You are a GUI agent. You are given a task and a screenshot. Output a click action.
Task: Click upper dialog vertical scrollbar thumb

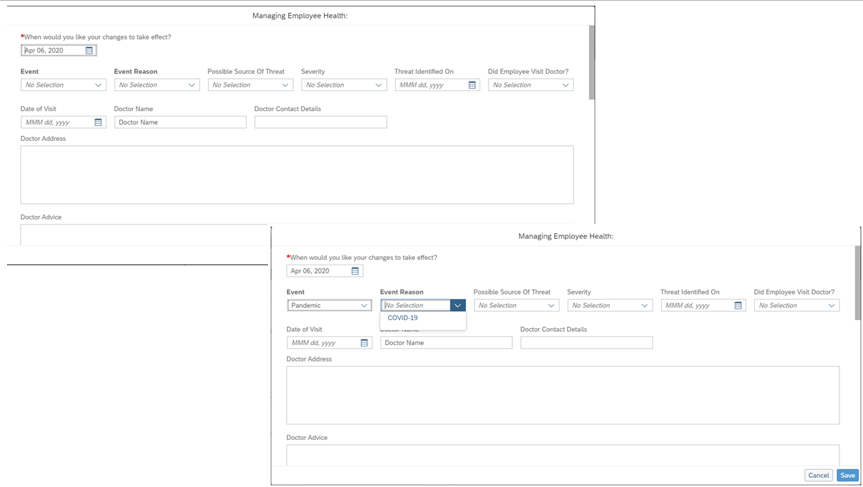(592, 62)
